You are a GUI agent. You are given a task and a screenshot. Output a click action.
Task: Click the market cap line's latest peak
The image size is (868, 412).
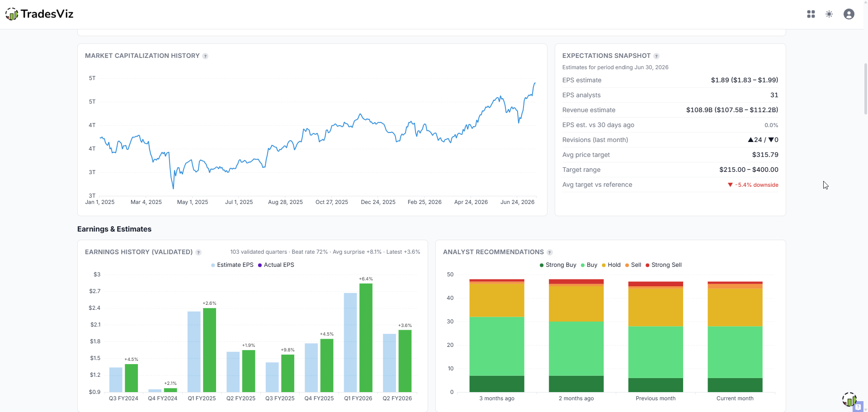click(535, 83)
